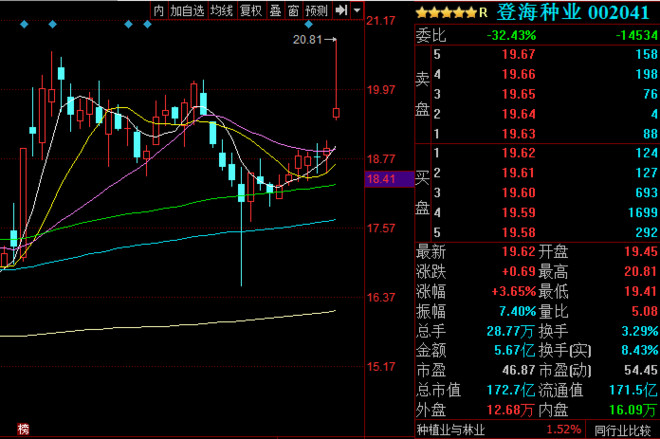Click the 委差 value -14534
The width and height of the screenshot is (660, 439).
[x=637, y=35]
